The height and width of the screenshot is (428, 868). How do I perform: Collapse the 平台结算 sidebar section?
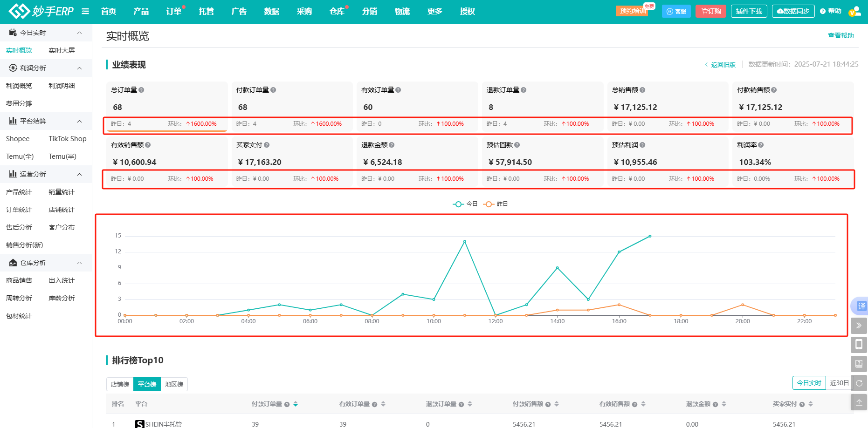pos(79,121)
